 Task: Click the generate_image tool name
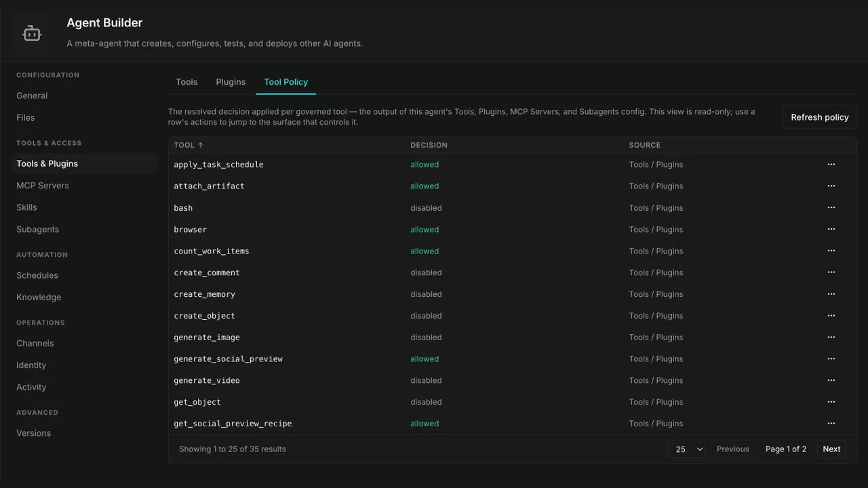(x=207, y=338)
